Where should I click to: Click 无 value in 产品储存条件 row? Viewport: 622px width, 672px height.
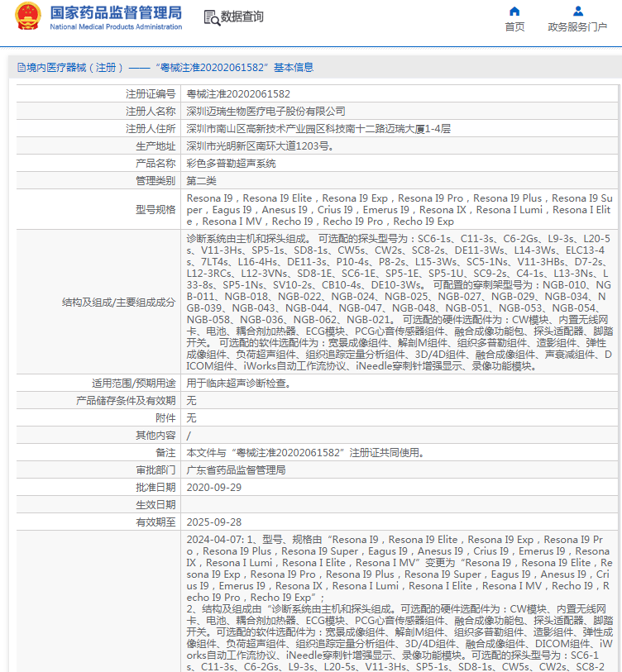pos(191,401)
